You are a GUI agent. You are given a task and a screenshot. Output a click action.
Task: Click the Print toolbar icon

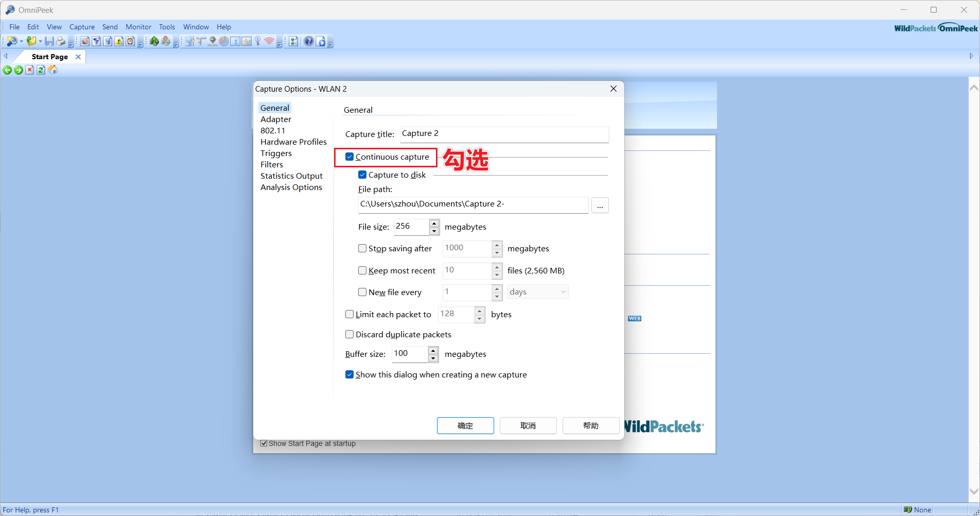tap(61, 41)
